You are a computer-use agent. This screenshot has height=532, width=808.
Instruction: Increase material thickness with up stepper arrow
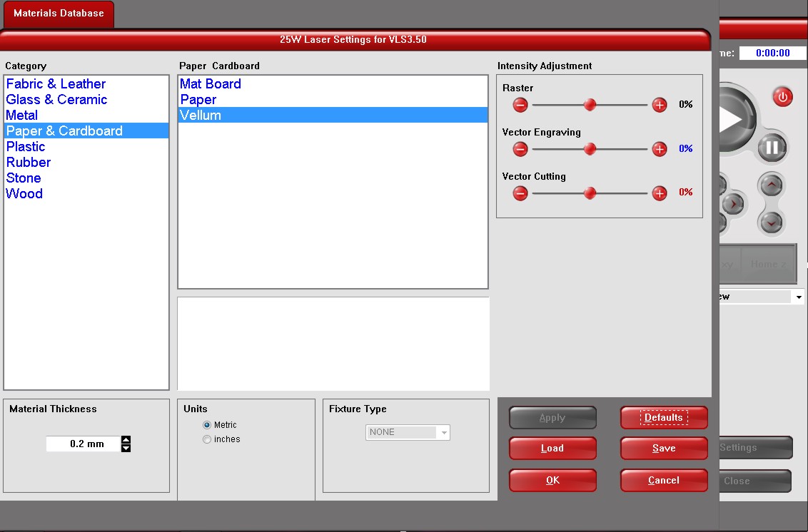126,439
